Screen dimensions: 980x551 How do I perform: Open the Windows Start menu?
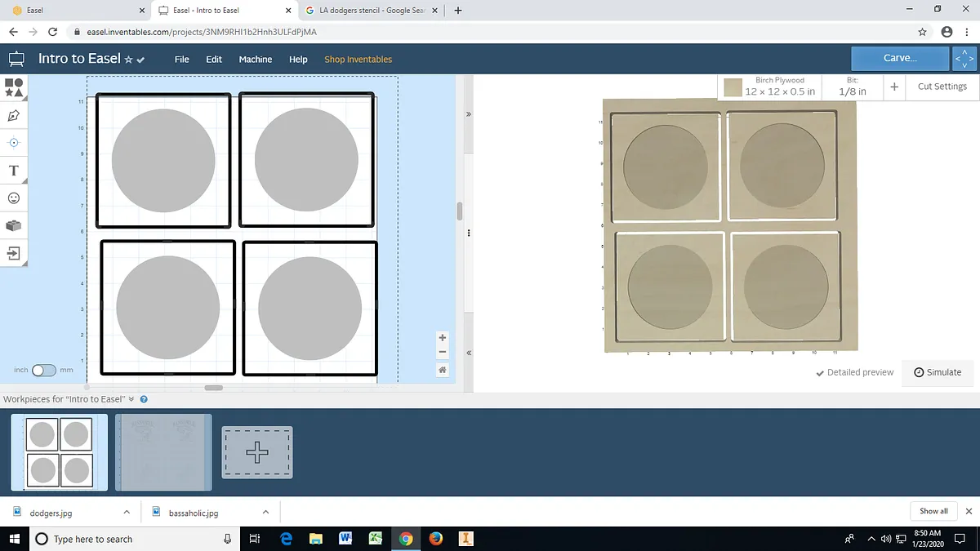15,539
